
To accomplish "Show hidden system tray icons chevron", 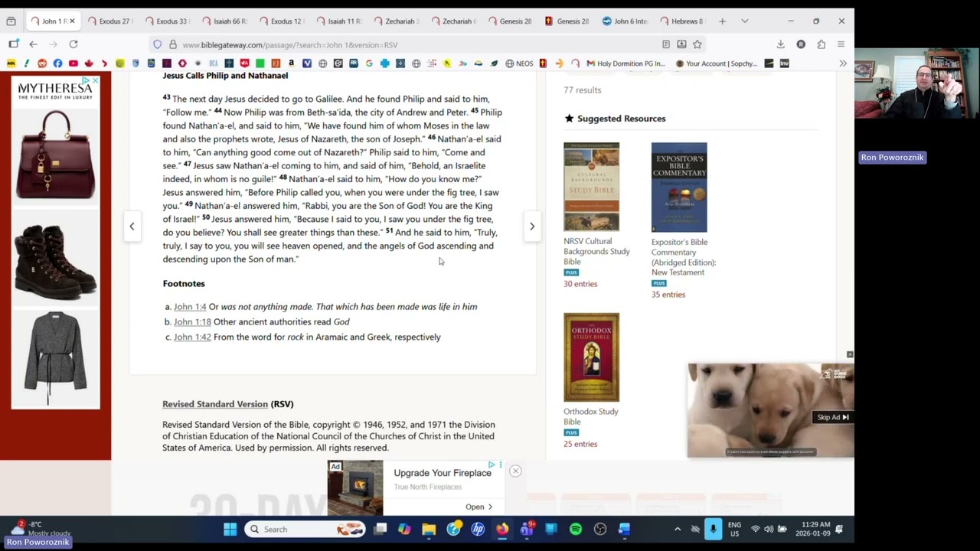I will pyautogui.click(x=677, y=530).
